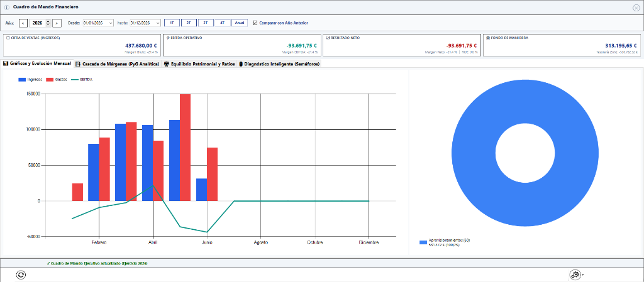The height and width of the screenshot is (282, 644).
Task: Click the Agosto axis label
Action: (x=261, y=242)
